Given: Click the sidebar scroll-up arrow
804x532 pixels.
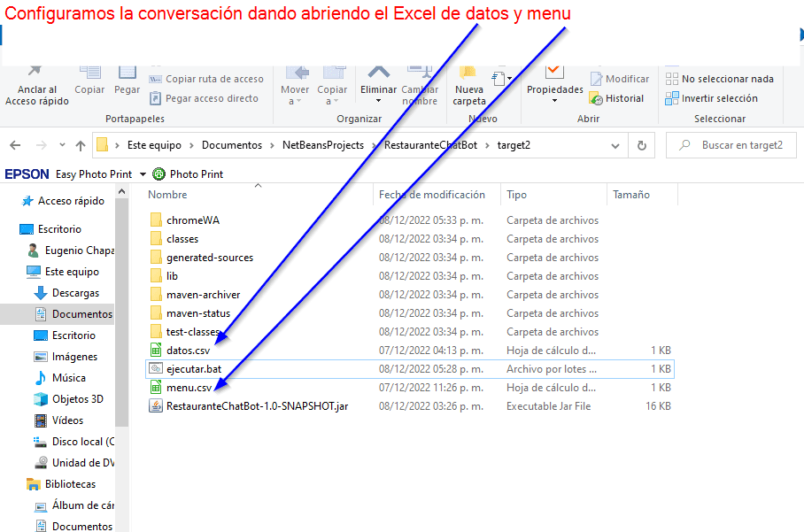Looking at the screenshot, I should [x=121, y=192].
